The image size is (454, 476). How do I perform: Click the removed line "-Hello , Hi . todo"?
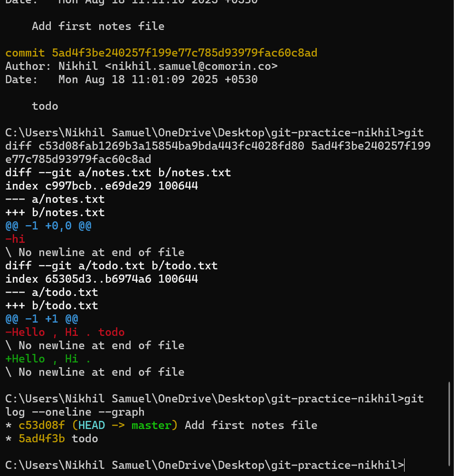click(x=65, y=332)
